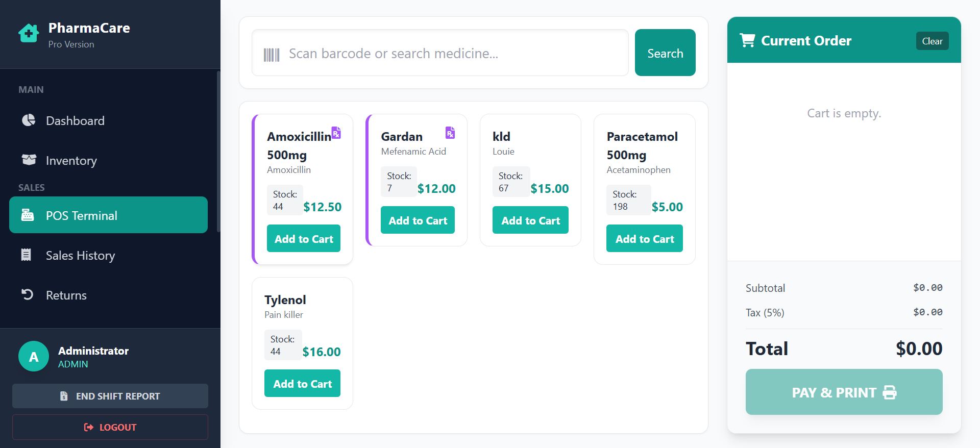Clear the current order

point(932,41)
